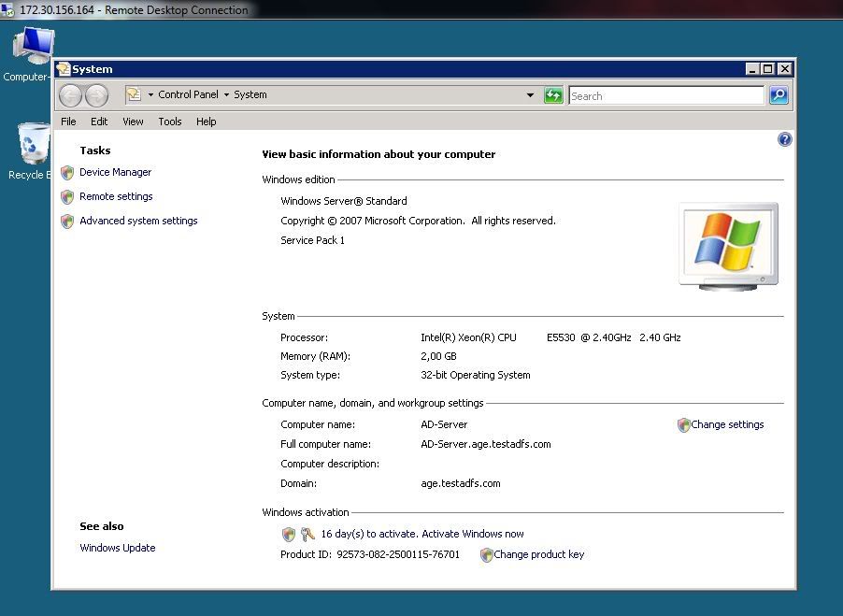Click the keys icon in Windows activation

(x=307, y=534)
